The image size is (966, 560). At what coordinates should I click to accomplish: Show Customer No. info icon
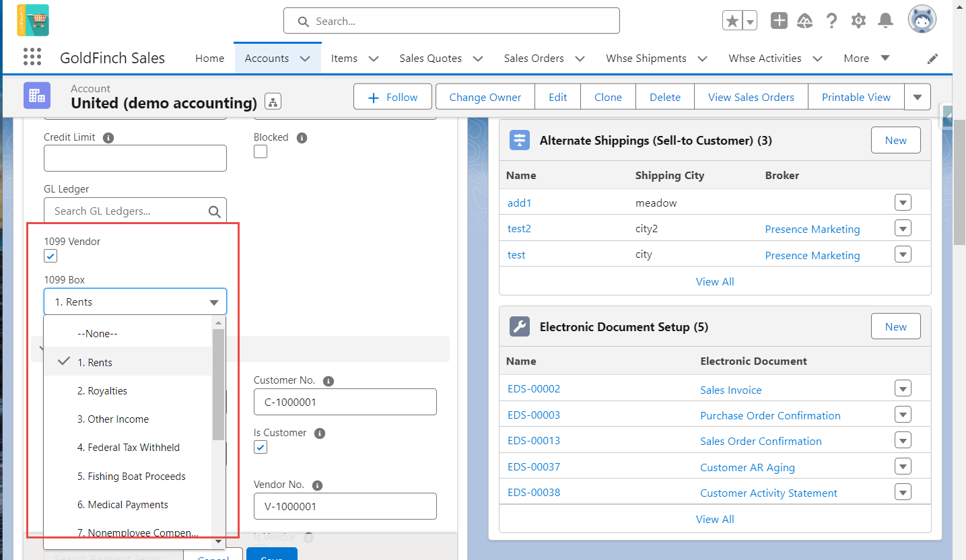coord(329,381)
